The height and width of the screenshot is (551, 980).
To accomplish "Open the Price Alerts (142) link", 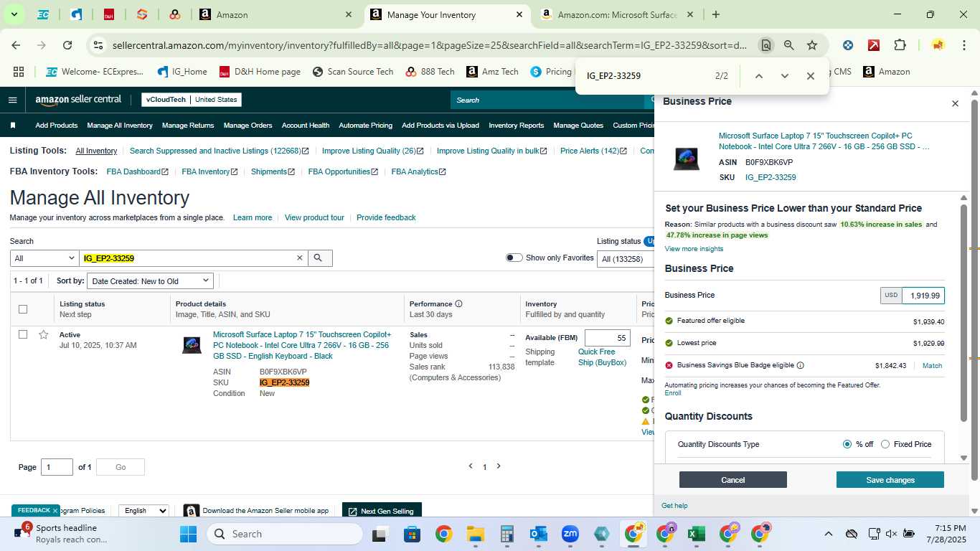I will (x=593, y=151).
